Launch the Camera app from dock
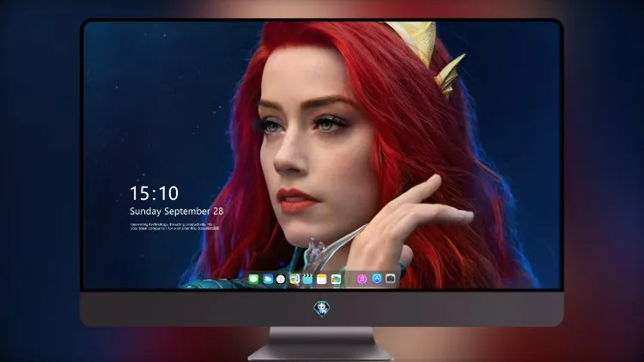 point(391,279)
